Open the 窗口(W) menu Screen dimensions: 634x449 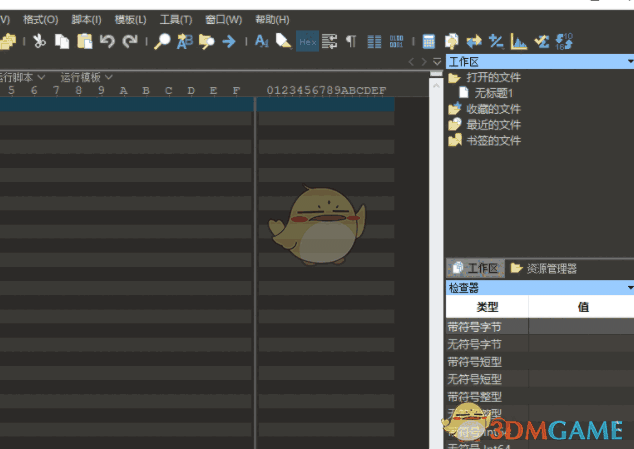[223, 19]
